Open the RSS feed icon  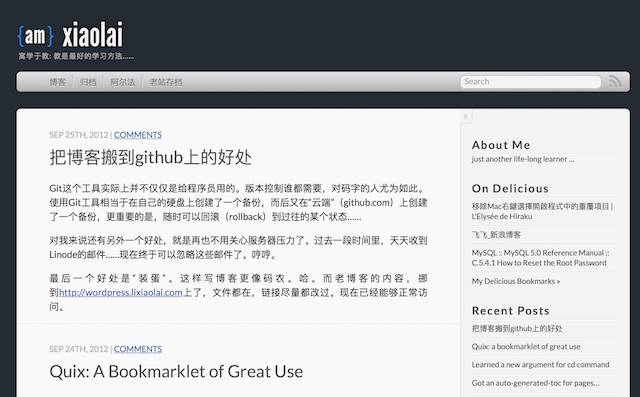615,81
